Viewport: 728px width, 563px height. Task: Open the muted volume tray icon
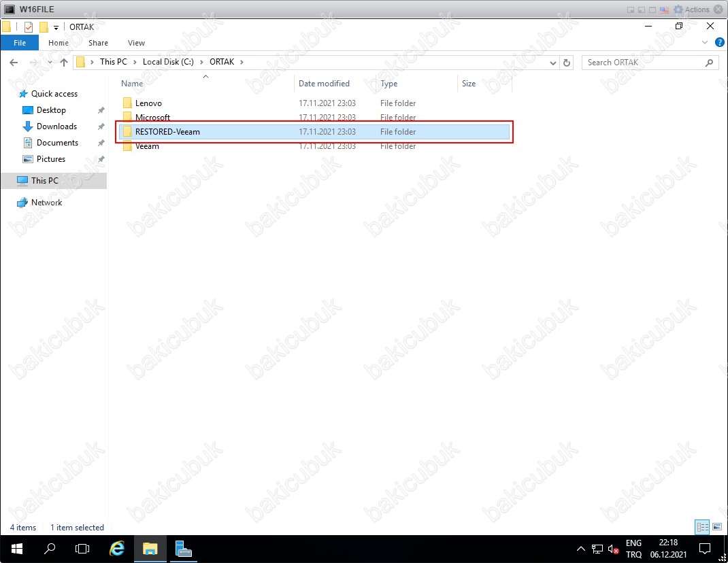(613, 549)
